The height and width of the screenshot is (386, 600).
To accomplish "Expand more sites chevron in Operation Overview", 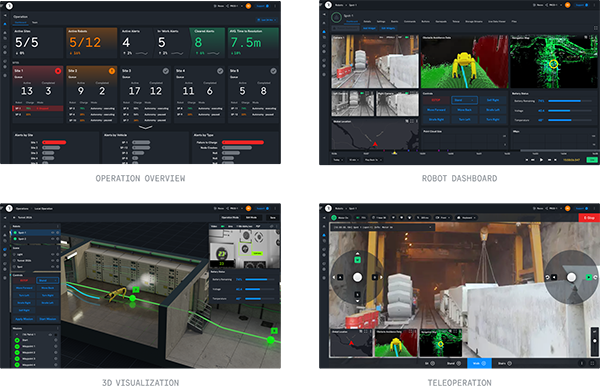I will 145,127.
